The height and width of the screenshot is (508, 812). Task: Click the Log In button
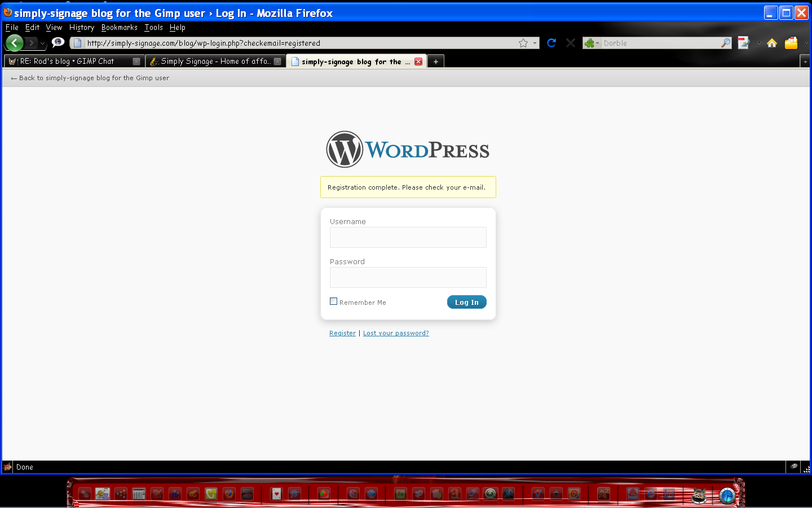click(467, 302)
